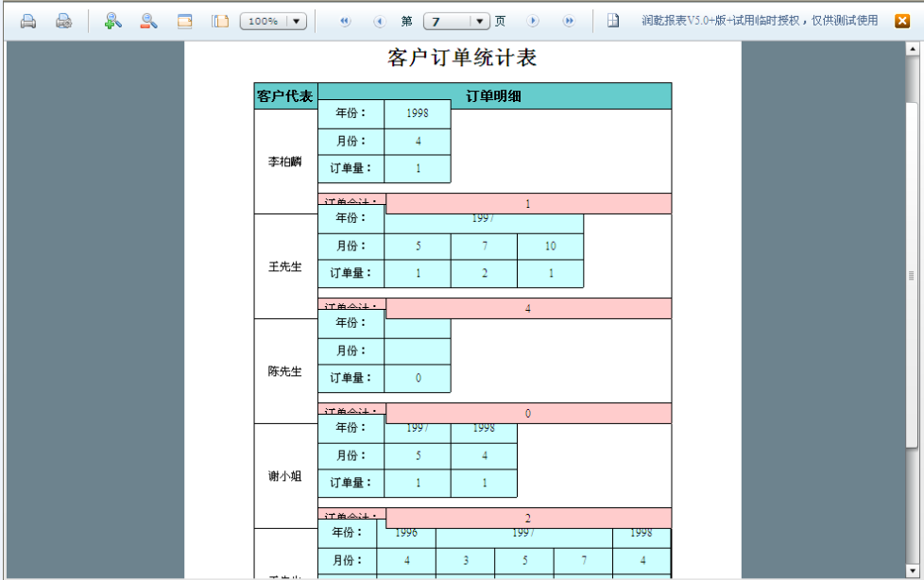Click the document icon after navigation arrows
The image size is (924, 580).
613,21
